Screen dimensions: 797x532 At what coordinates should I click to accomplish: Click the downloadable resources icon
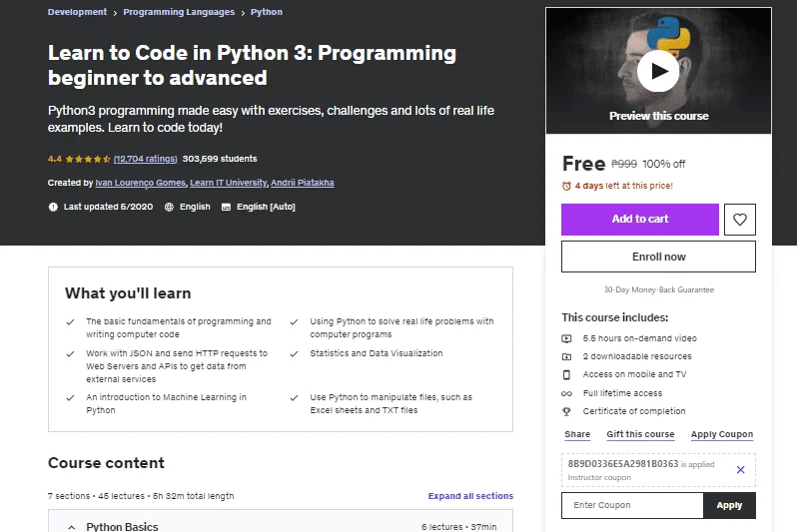click(x=566, y=356)
